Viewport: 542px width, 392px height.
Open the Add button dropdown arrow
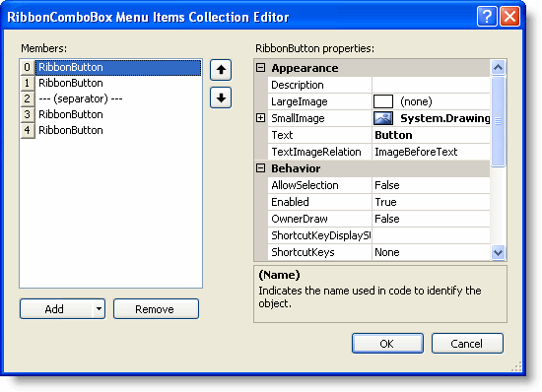(x=99, y=308)
